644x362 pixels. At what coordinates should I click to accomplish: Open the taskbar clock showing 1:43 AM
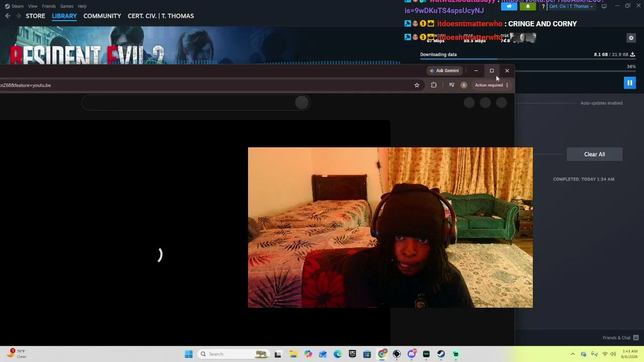pyautogui.click(x=630, y=354)
